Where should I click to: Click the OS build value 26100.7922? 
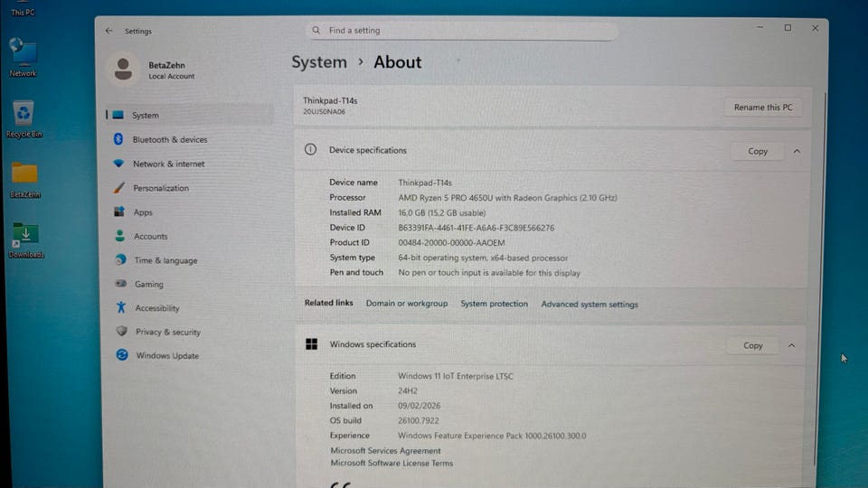pyautogui.click(x=419, y=420)
